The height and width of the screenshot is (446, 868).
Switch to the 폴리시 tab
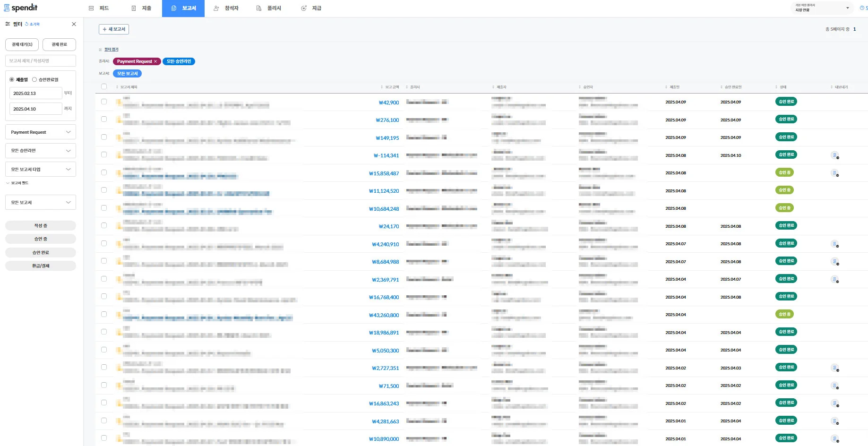pos(268,9)
